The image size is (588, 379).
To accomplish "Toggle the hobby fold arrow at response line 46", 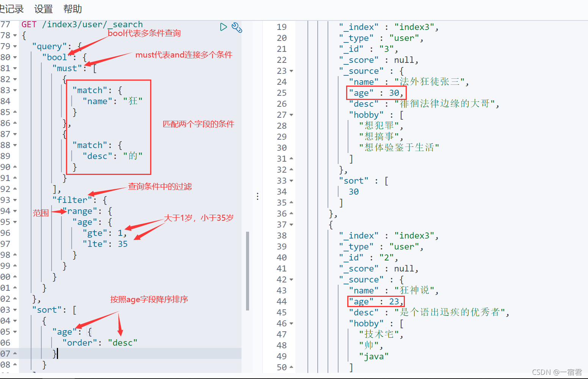I will [291, 323].
